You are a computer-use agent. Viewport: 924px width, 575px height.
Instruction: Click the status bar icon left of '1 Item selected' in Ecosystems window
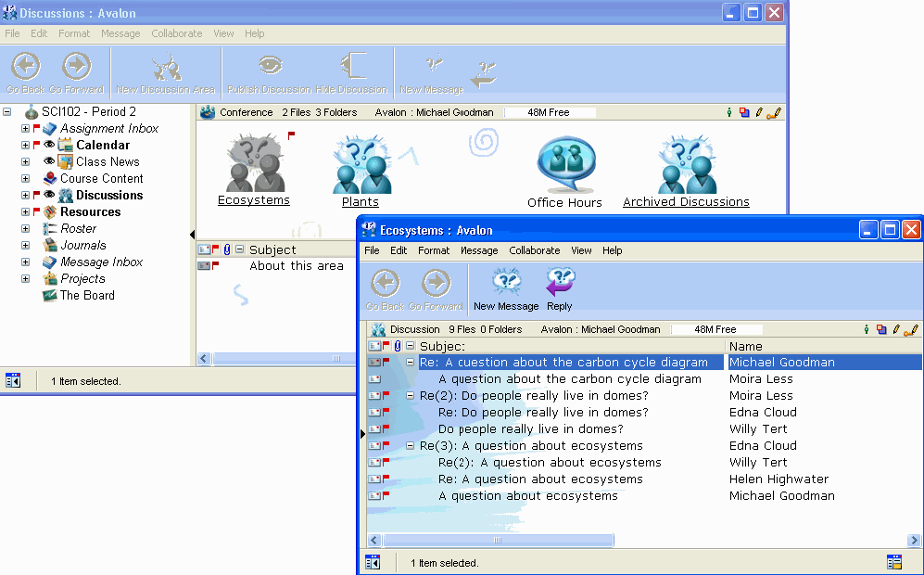(373, 562)
